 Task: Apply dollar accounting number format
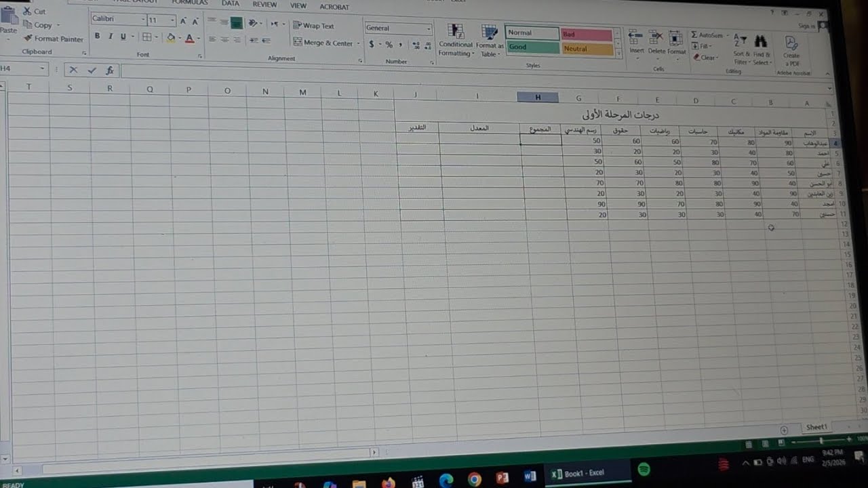pyautogui.click(x=372, y=45)
